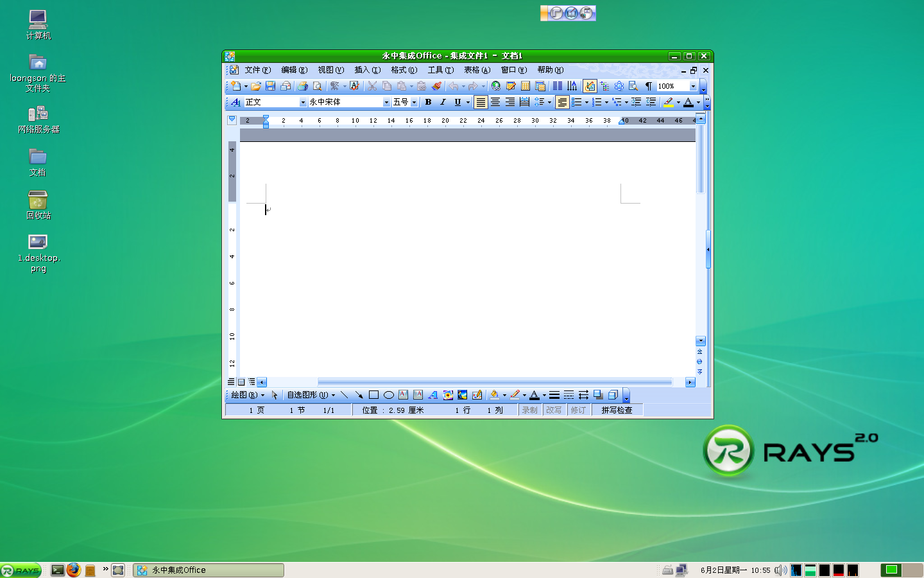The width and height of the screenshot is (924, 578).
Task: Toggle Italic formatting
Action: point(443,102)
